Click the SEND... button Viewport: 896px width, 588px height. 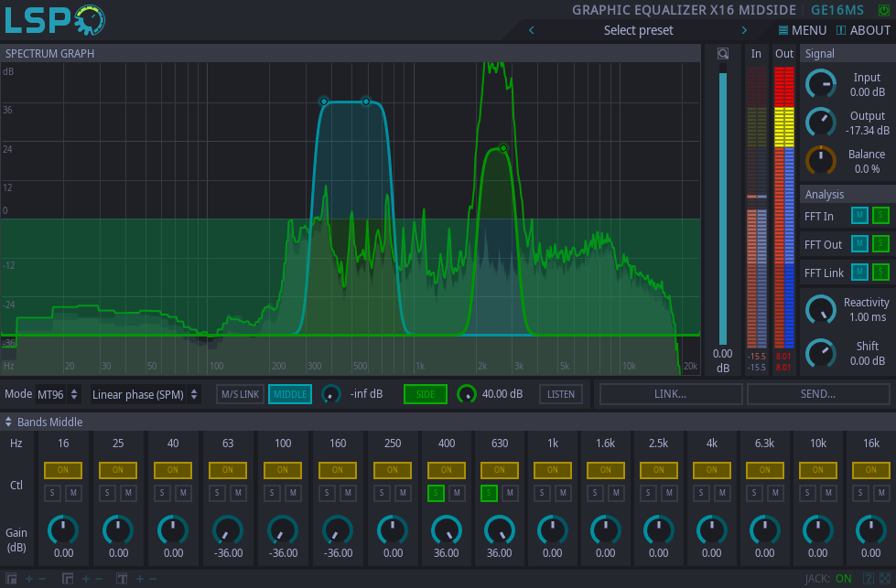[x=817, y=394]
